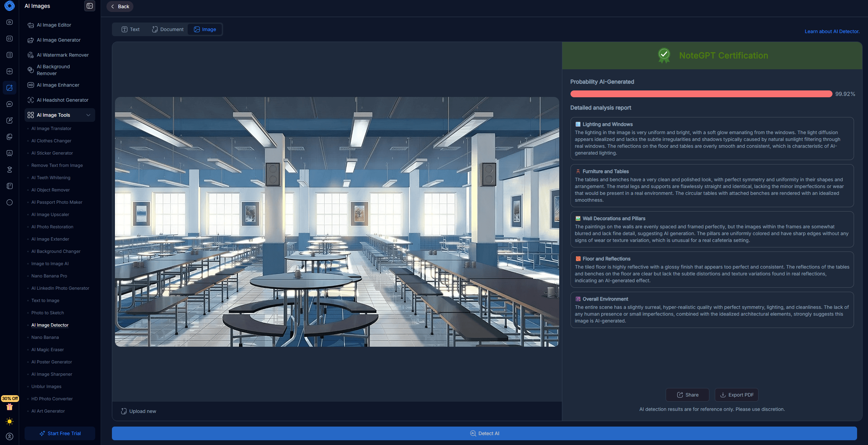This screenshot has height=445, width=868.
Task: Switch to the Text tab
Action: (x=131, y=29)
